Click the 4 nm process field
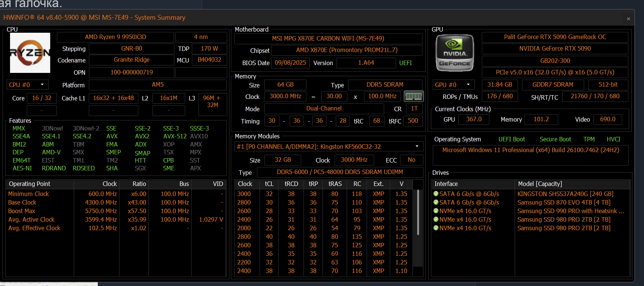Image resolution: width=644 pixels, height=286 pixels. pyautogui.click(x=201, y=37)
